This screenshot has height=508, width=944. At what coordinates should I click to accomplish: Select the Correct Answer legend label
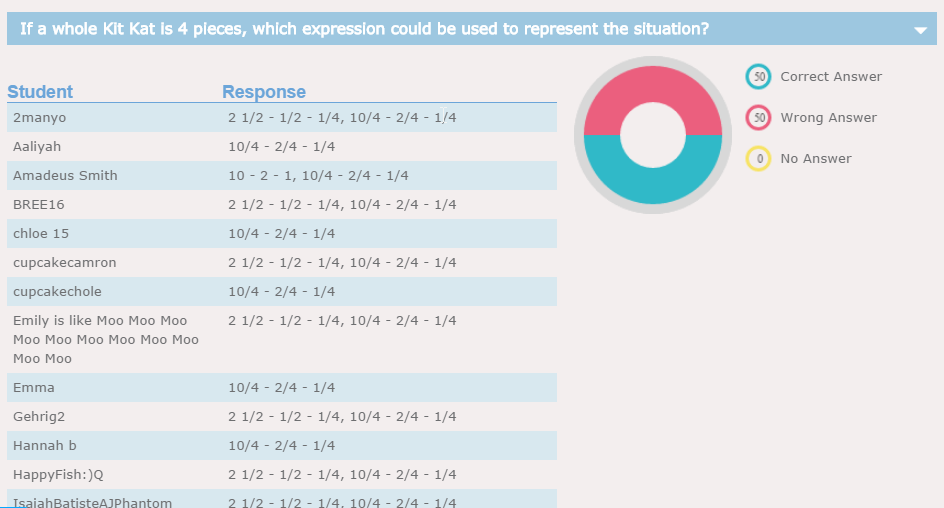[x=831, y=77]
